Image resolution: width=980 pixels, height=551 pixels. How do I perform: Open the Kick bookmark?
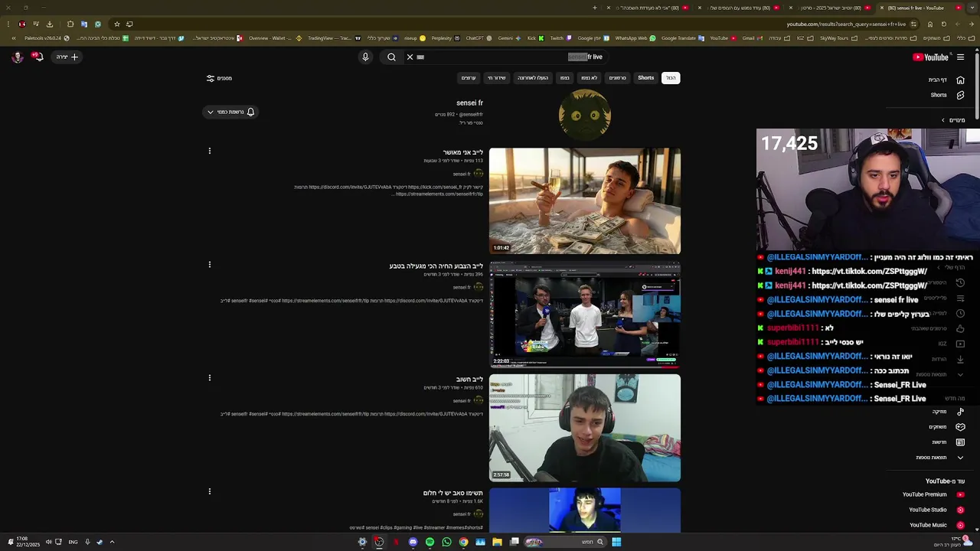coord(535,37)
